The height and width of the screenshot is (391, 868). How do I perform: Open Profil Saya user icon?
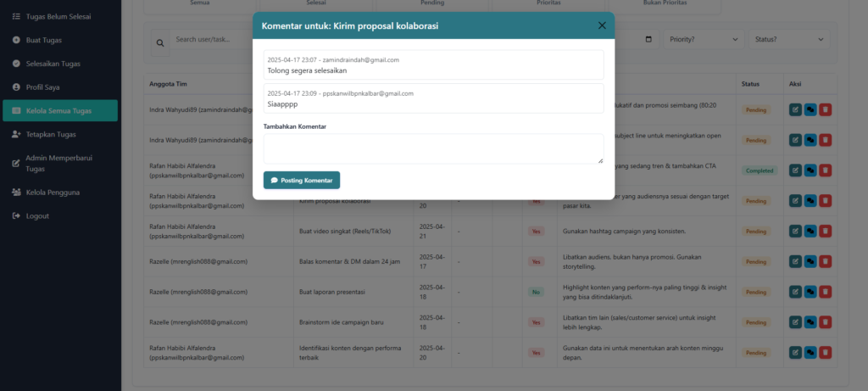pyautogui.click(x=17, y=87)
